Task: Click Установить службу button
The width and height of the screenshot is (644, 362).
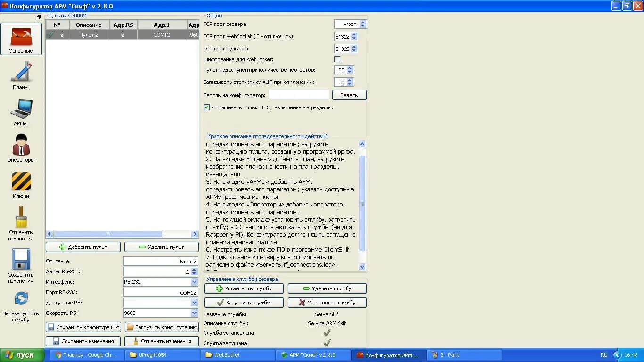Action: pyautogui.click(x=244, y=288)
